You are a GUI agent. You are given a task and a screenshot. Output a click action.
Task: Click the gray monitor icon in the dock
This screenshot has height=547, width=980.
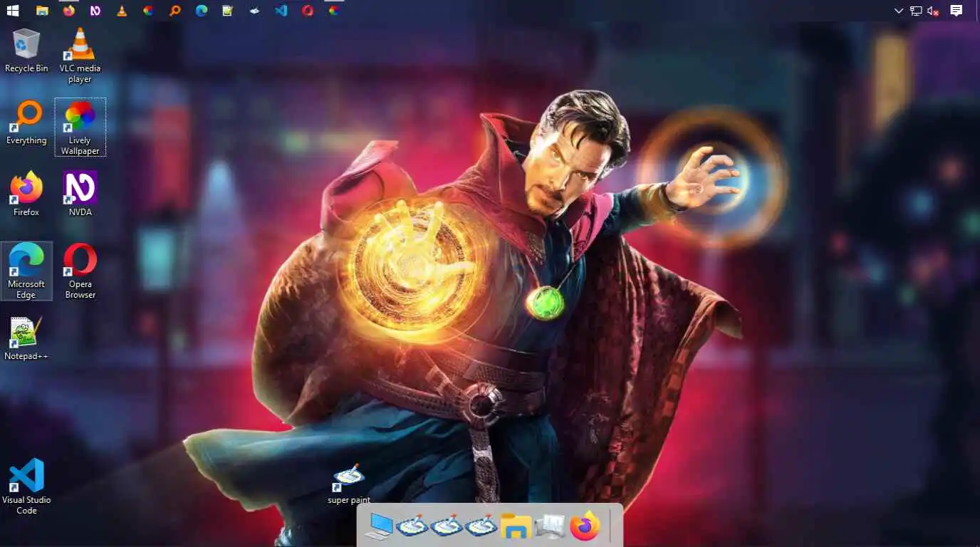pyautogui.click(x=549, y=526)
